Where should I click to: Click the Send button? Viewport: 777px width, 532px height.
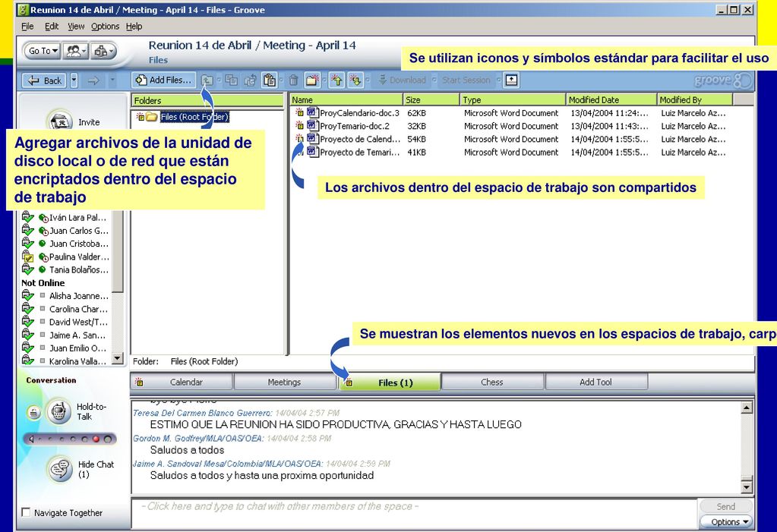725,506
